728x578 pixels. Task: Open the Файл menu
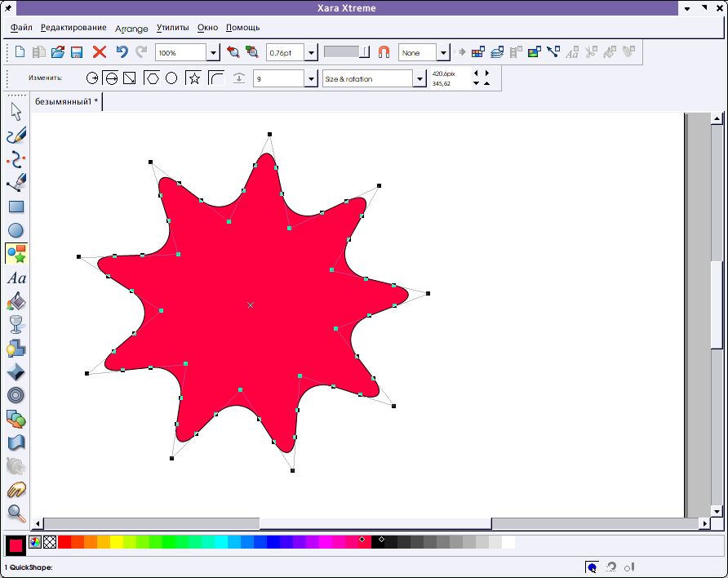click(x=22, y=28)
